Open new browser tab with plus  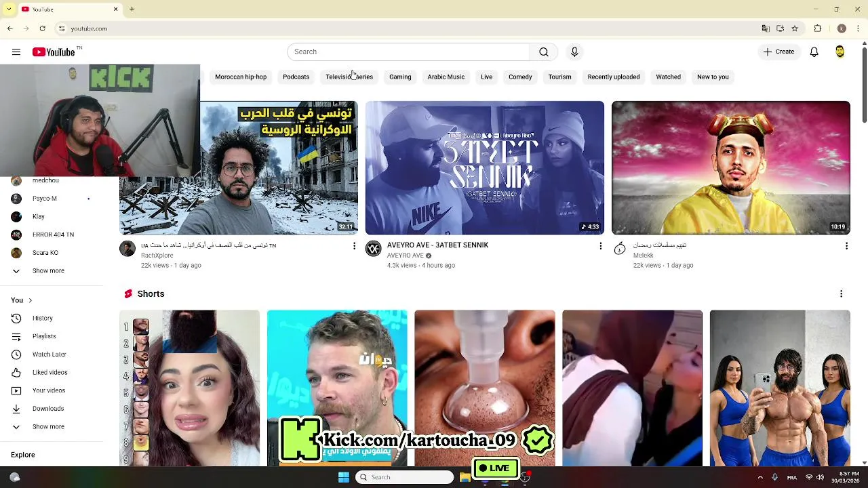point(132,9)
